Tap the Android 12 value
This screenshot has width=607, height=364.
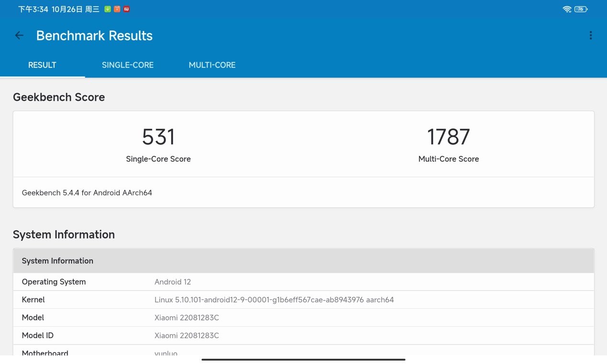[173, 282]
